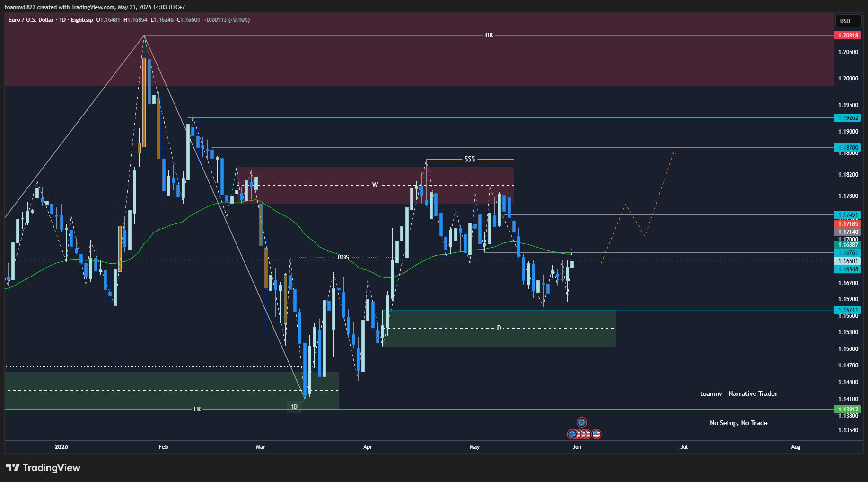Click the 1.18700 cyan price label
Viewport: 868px width, 482px height.
click(x=848, y=148)
